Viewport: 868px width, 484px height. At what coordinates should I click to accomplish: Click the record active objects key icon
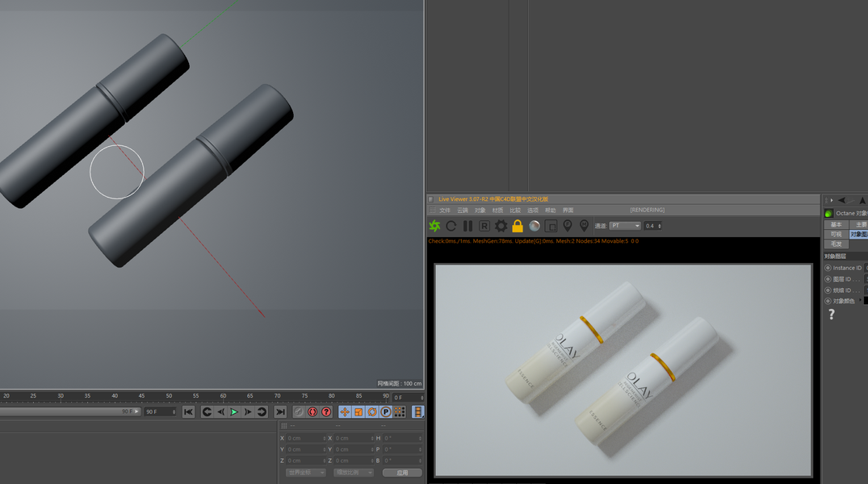point(299,411)
